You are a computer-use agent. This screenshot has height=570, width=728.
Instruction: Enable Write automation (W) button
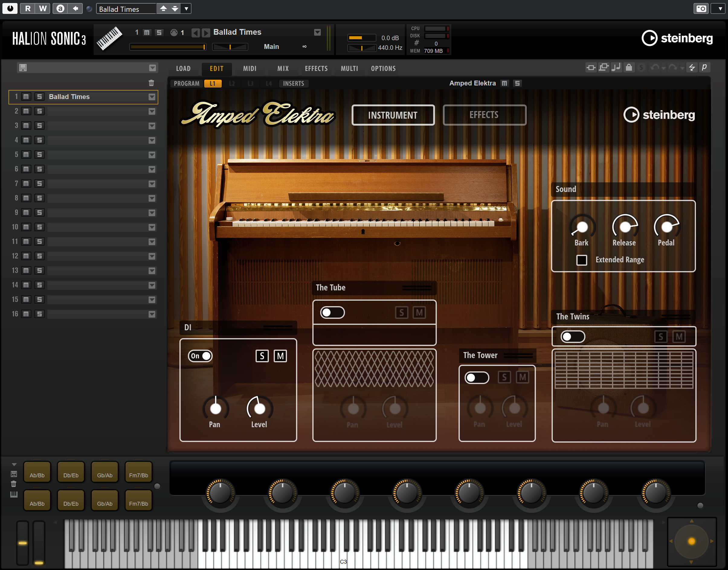[43, 9]
